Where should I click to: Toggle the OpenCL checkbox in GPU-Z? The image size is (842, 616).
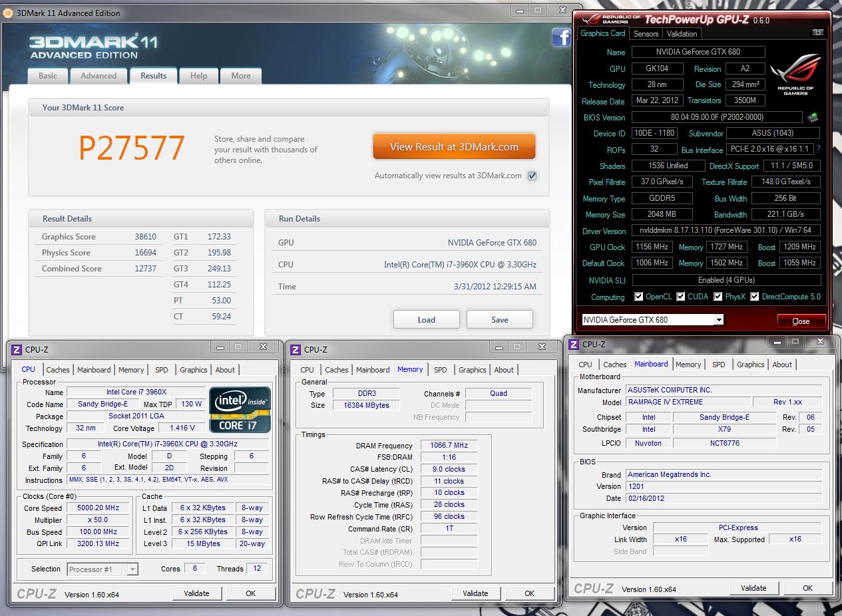(x=638, y=297)
